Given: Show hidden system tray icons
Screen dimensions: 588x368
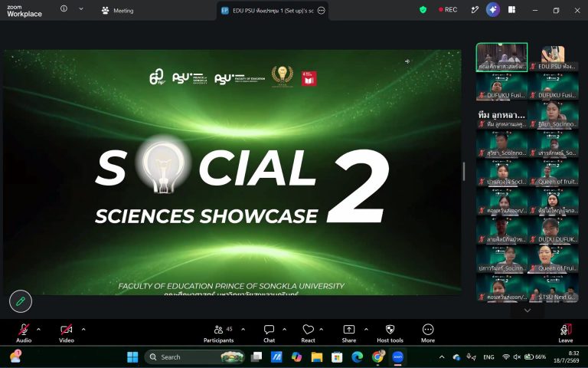Looking at the screenshot, I should tap(442, 357).
